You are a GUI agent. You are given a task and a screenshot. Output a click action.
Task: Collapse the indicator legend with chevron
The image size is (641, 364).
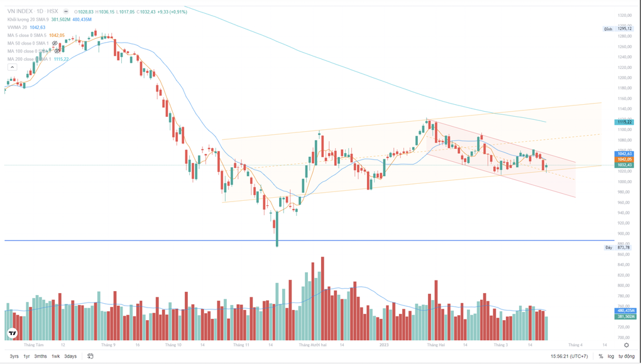point(12,67)
